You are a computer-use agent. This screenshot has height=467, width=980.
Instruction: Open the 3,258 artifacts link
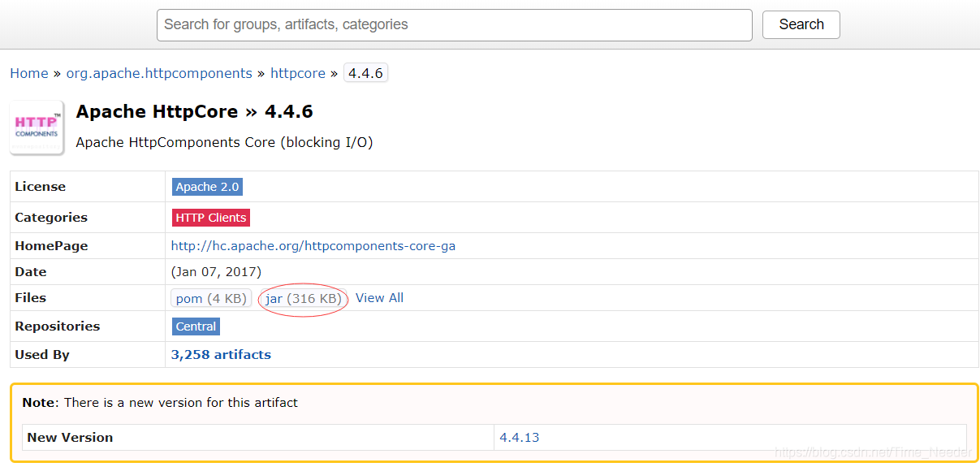click(221, 355)
